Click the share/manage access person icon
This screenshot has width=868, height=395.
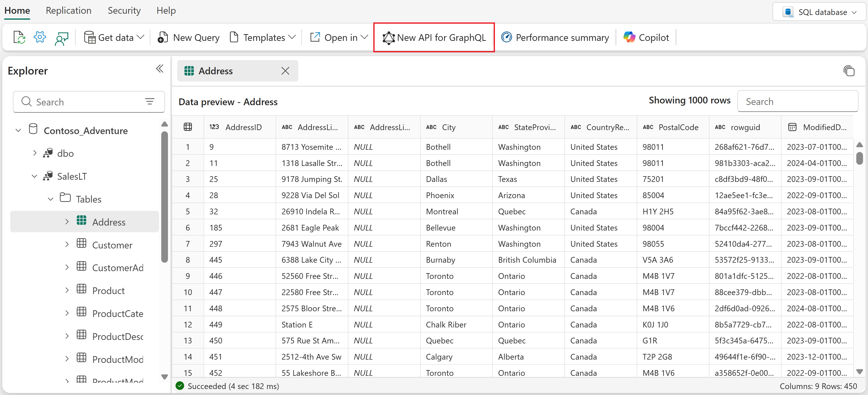[x=61, y=38]
